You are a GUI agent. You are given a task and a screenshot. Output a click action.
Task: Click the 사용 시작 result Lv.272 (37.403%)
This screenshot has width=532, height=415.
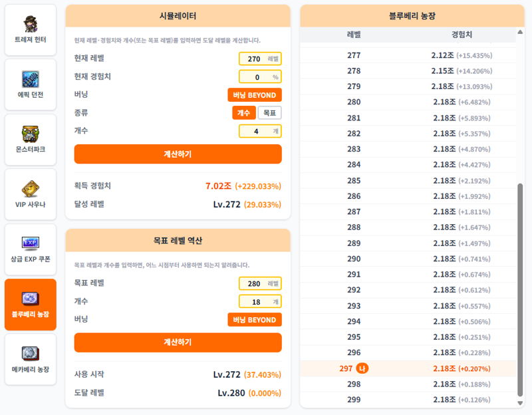pos(247,374)
